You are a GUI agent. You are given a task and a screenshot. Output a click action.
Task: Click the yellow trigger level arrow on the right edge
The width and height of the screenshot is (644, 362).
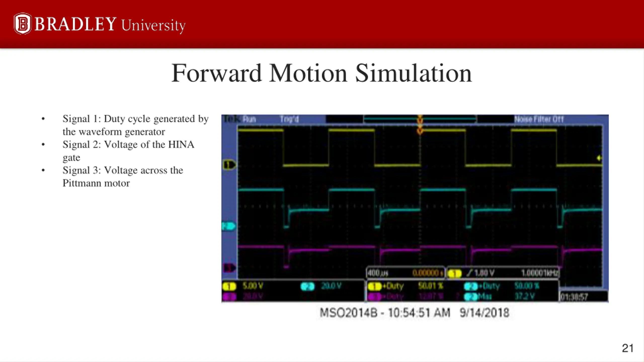[599, 158]
